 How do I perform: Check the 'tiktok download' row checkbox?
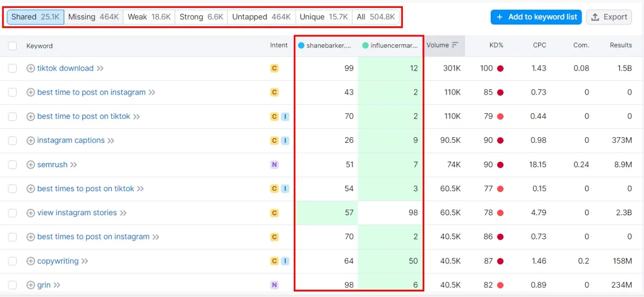12,68
